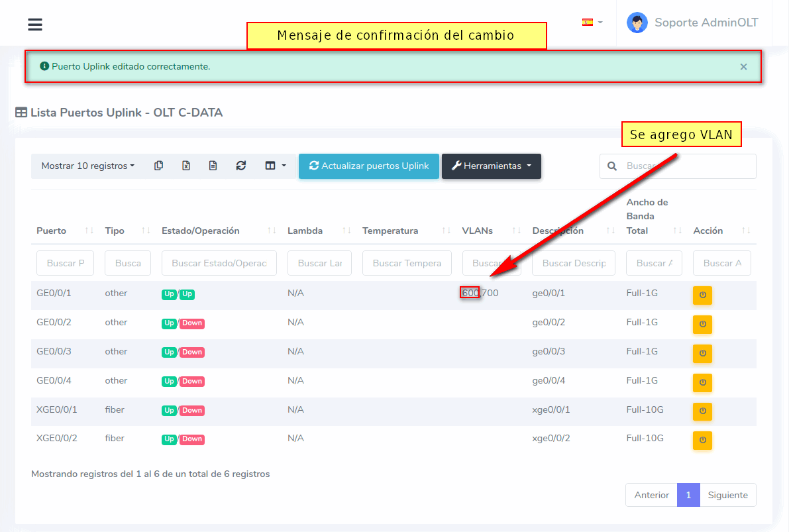Expand Mostrar 10 registros dropdown
This screenshot has height=532, width=789.
(x=87, y=166)
